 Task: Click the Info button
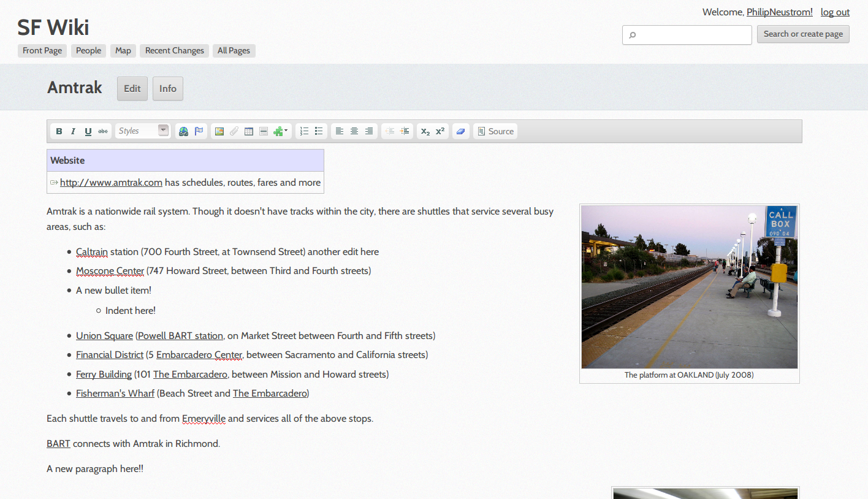168,88
